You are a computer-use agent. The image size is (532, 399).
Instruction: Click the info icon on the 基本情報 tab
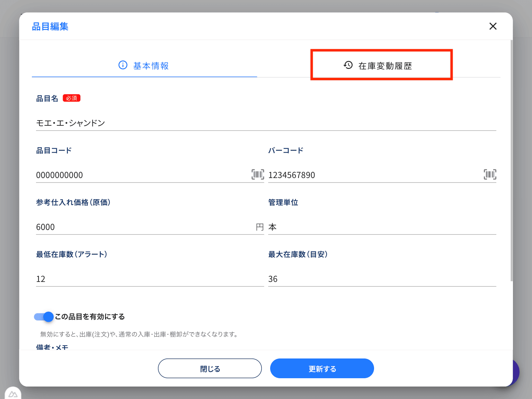123,65
